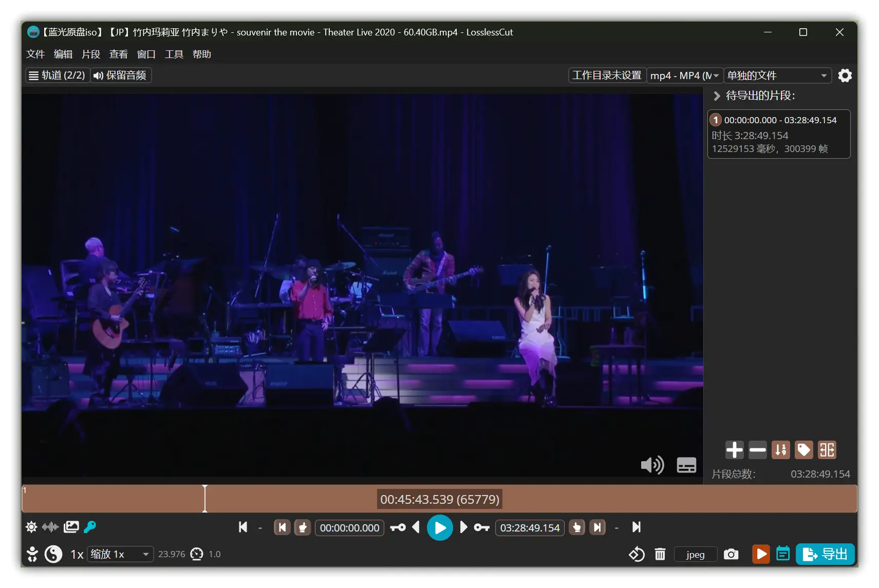Seek to next keyframe

(x=481, y=527)
